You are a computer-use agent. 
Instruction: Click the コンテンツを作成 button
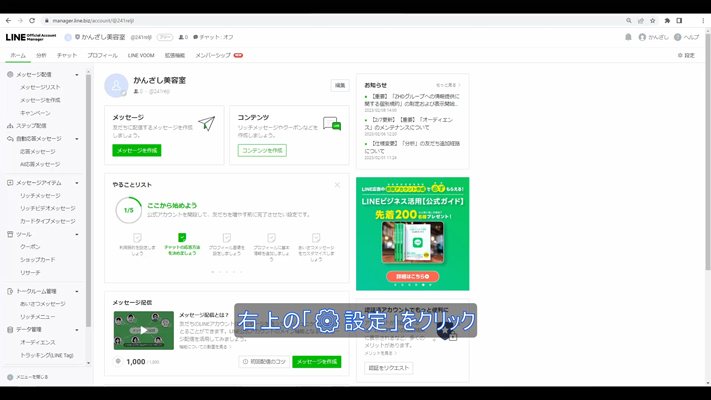pos(262,151)
